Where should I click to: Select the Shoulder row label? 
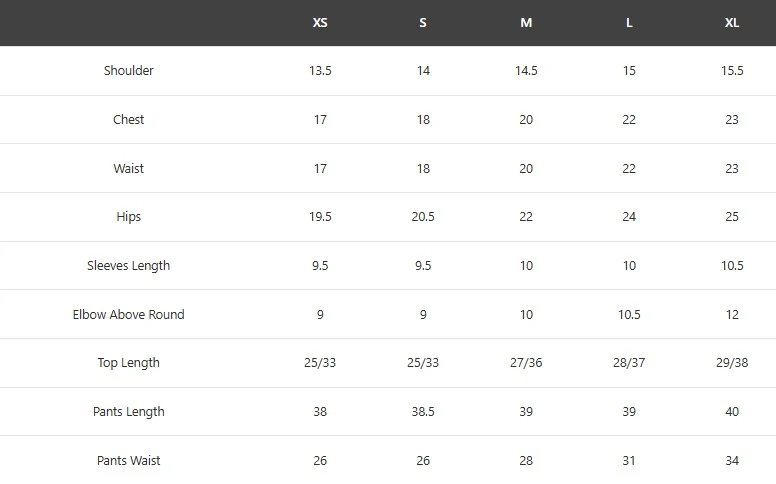[129, 71]
